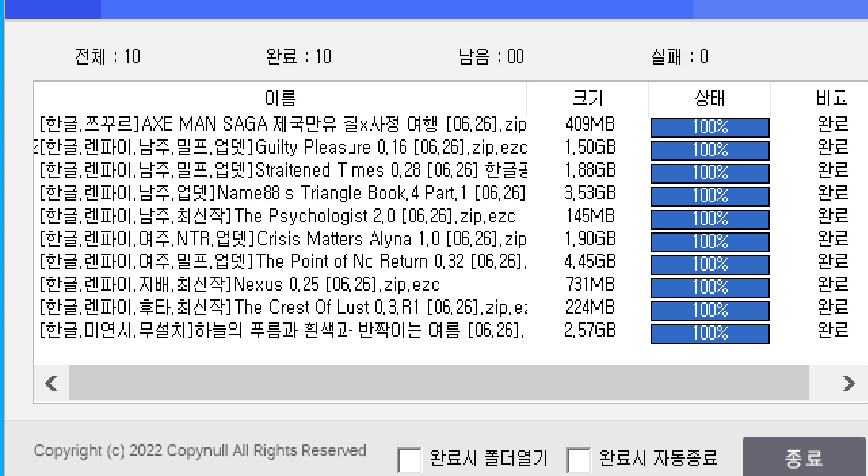This screenshot has width=868, height=476.
Task: Click the horizontal scrollbar thumb
Action: [439, 383]
